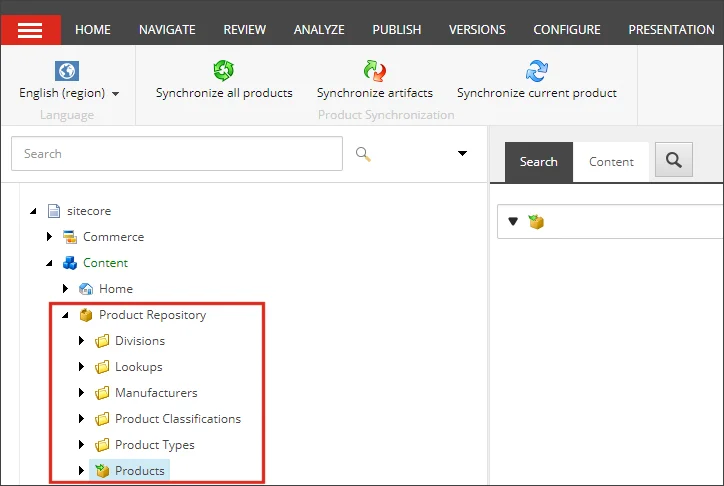Expand the Product Classifications folder
Viewport: 724px width, 486px height.
(x=82, y=419)
